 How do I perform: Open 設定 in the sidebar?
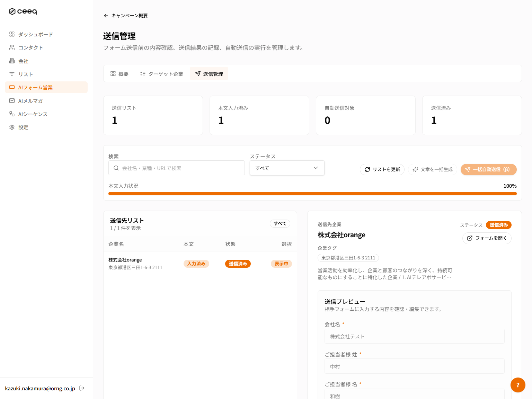point(46,127)
